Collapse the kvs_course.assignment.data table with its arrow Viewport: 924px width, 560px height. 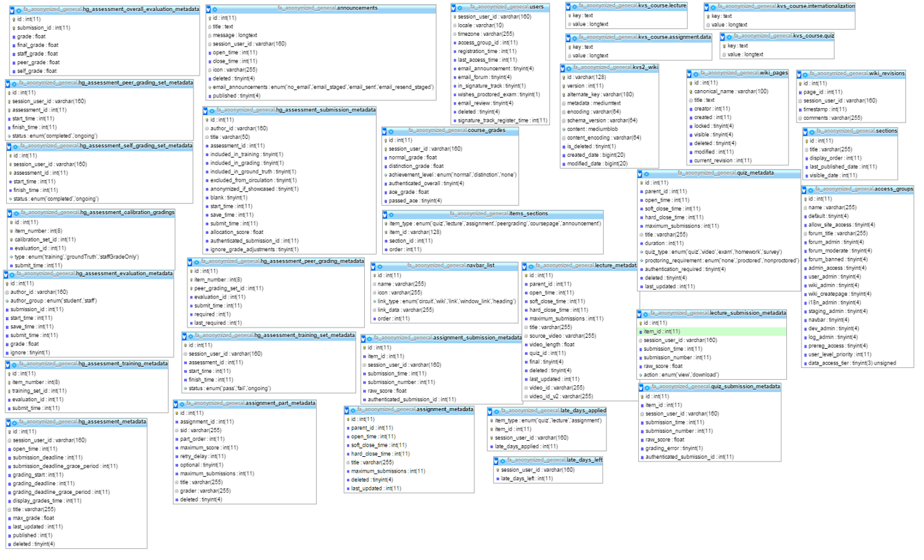coord(567,39)
